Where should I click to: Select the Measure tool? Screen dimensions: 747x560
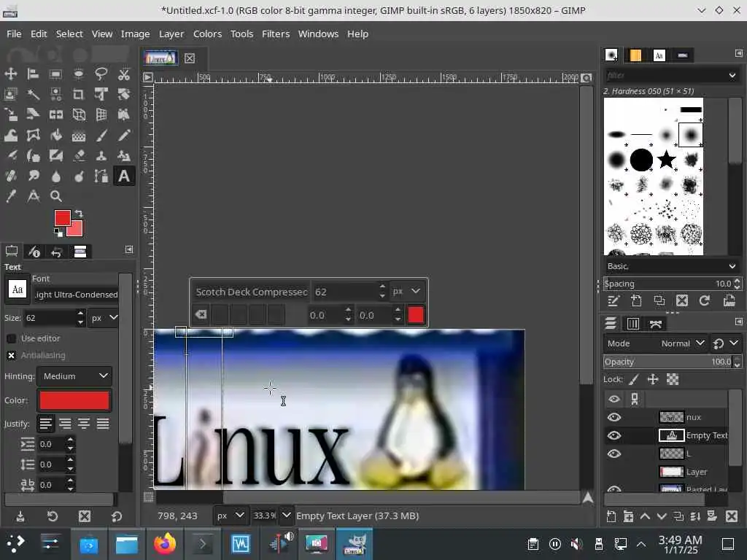pyautogui.click(x=33, y=196)
